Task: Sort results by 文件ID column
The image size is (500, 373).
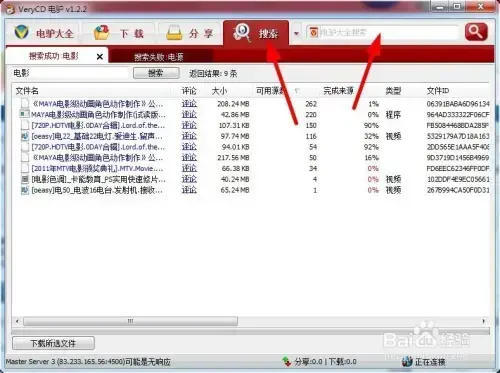Action: click(438, 91)
